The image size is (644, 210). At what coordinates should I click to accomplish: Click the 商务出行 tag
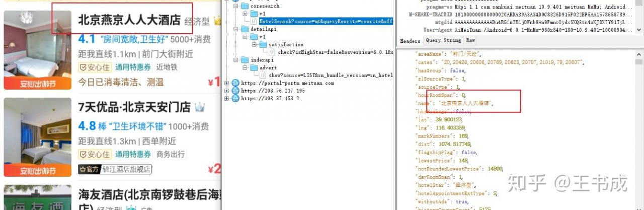click(171, 154)
